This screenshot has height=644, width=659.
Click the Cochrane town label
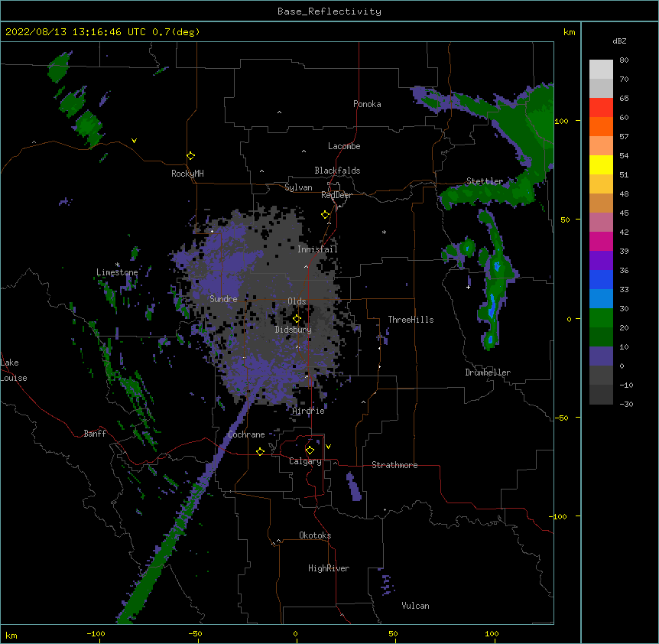coord(246,434)
